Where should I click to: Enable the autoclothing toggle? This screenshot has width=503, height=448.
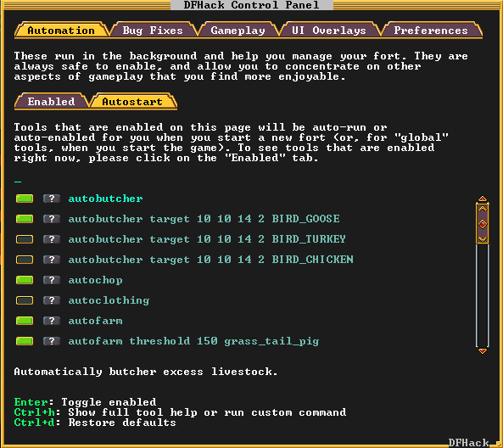(x=25, y=300)
